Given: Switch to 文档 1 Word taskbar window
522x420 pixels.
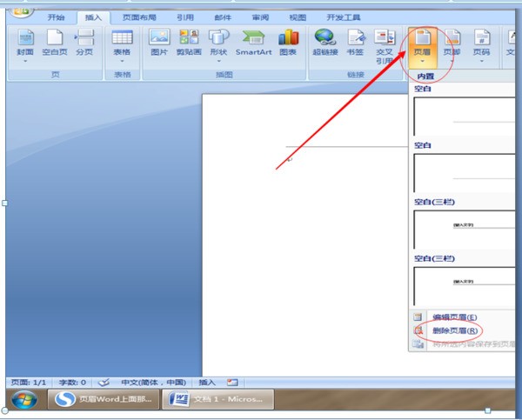Looking at the screenshot, I should 218,399.
